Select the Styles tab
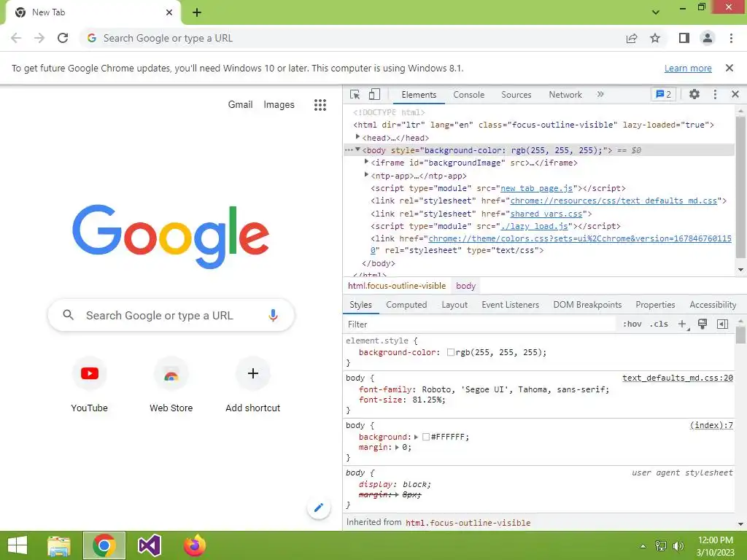Viewport: 747px width, 560px height. click(x=360, y=305)
